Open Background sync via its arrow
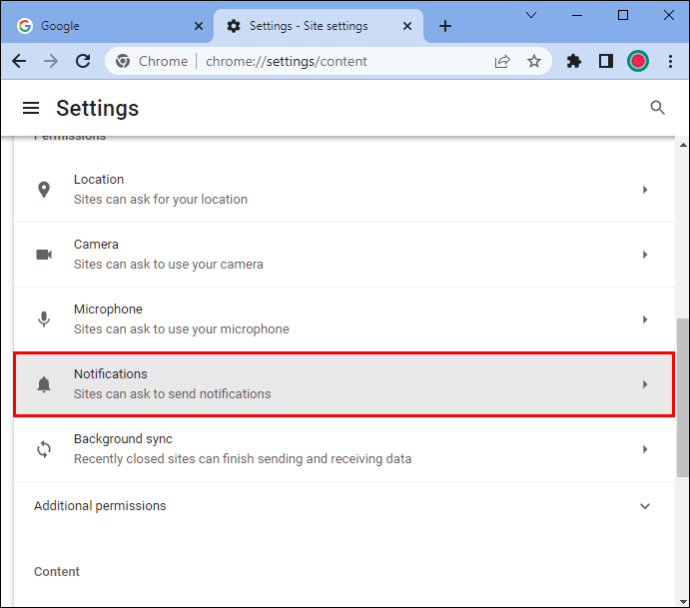 (645, 449)
